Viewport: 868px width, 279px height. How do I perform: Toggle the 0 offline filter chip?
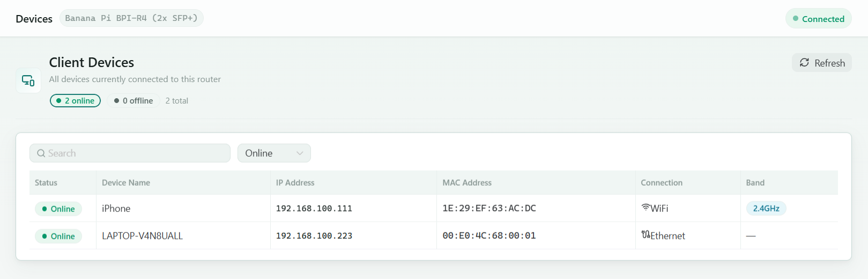(x=133, y=101)
